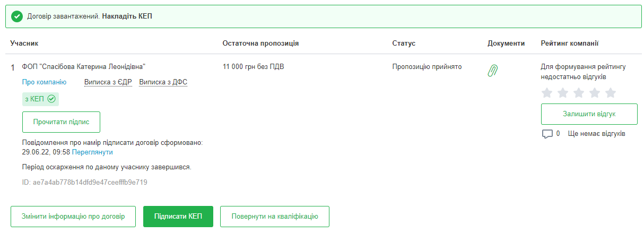Click the 'Документи' column header
644x233 pixels.
click(506, 43)
